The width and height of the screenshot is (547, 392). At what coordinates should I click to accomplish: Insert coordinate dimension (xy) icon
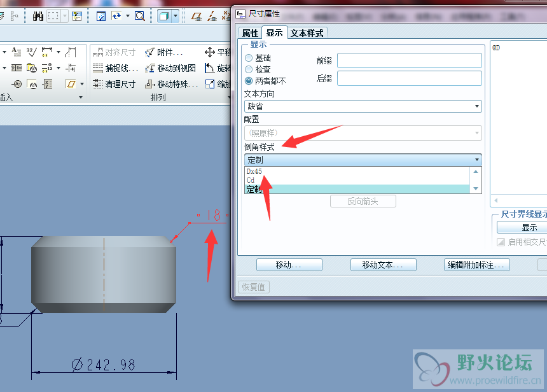48,84
